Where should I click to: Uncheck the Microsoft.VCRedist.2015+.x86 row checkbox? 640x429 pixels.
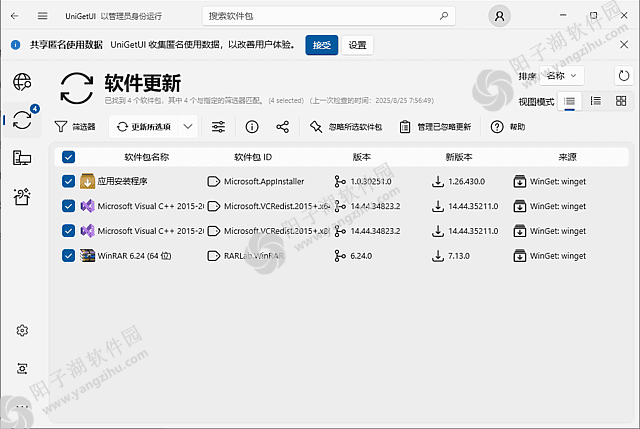point(69,231)
